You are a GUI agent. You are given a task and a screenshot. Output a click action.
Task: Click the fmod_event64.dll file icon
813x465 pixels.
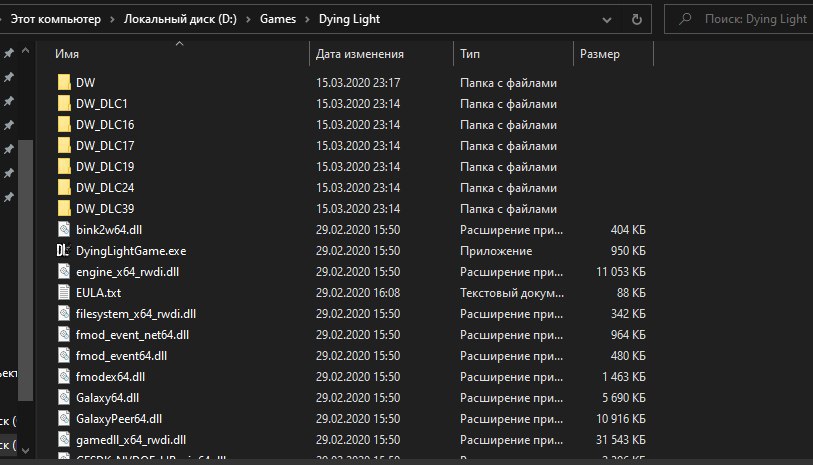[x=64, y=356]
